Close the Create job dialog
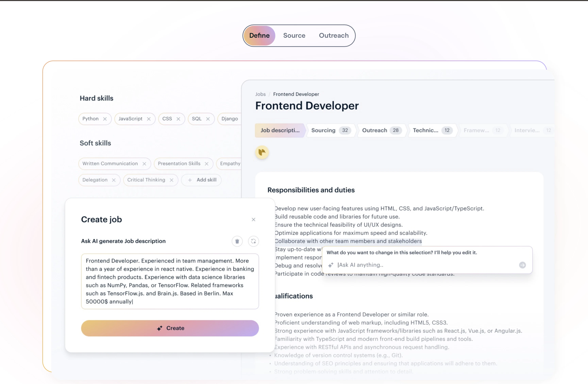 tap(253, 220)
